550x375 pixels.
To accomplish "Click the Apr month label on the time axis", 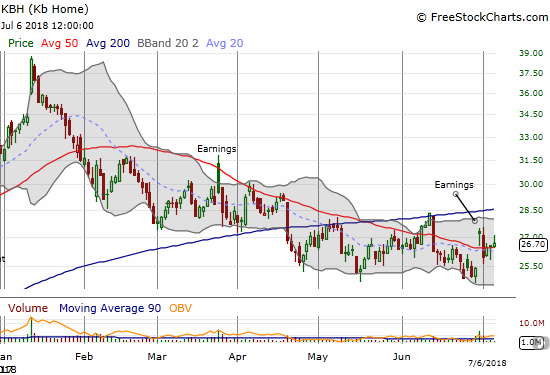I will coord(237,357).
